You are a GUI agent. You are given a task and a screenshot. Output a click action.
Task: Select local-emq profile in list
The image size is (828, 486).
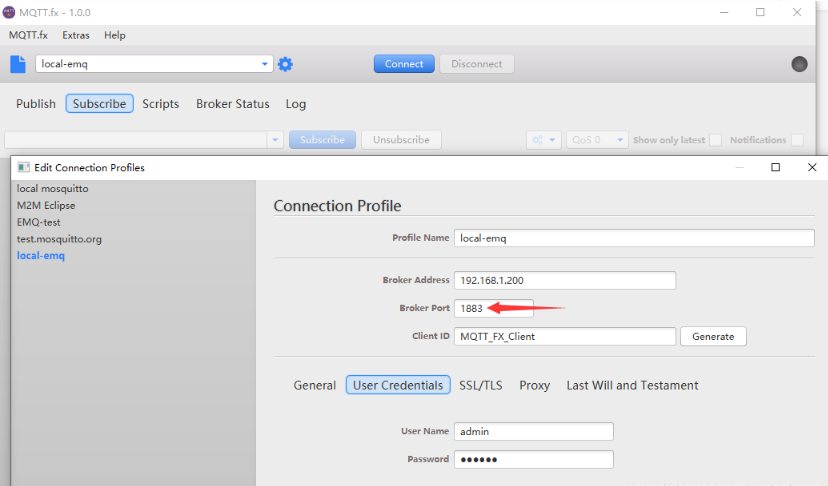pos(41,256)
